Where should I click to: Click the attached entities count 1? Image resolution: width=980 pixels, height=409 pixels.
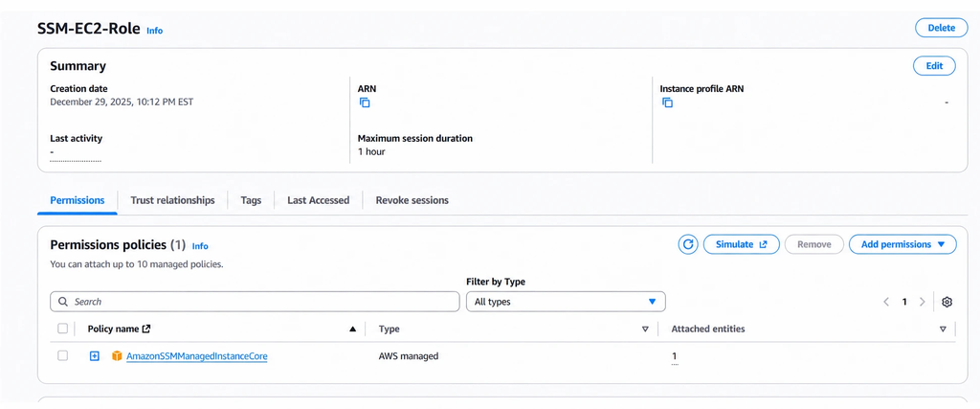(675, 356)
